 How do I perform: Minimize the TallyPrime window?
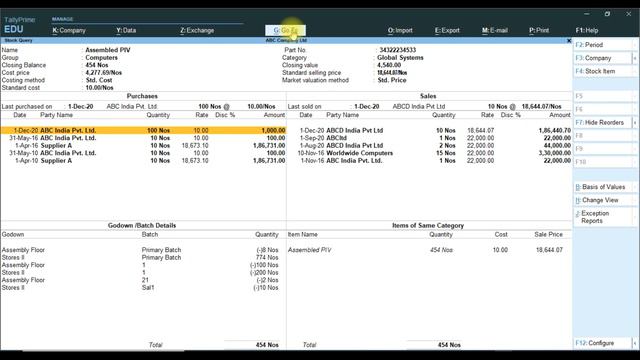point(587,13)
